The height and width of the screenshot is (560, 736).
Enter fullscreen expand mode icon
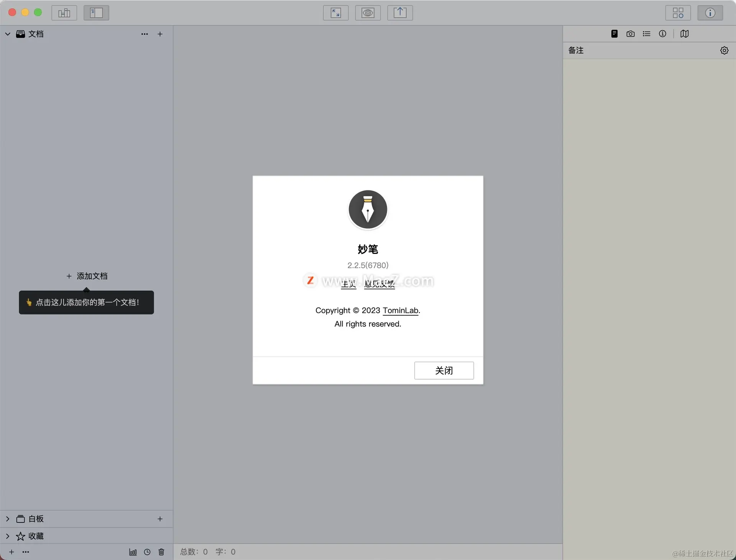pyautogui.click(x=335, y=13)
